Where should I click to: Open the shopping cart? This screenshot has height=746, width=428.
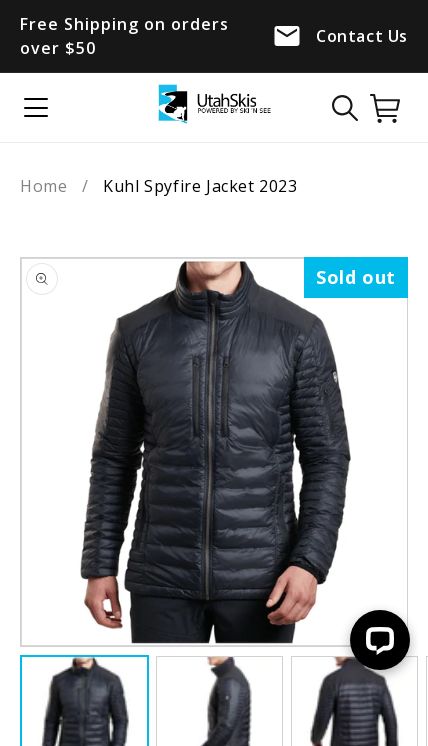coord(385,108)
